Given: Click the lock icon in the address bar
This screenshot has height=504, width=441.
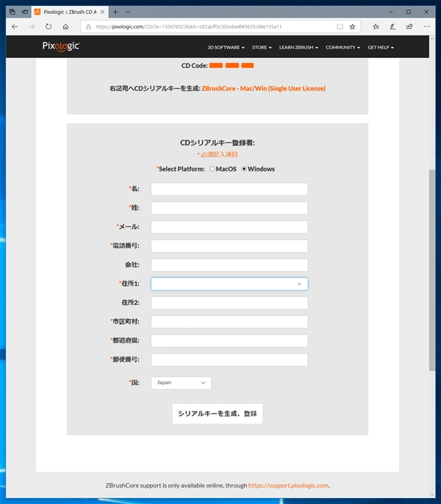Looking at the screenshot, I should click(88, 26).
